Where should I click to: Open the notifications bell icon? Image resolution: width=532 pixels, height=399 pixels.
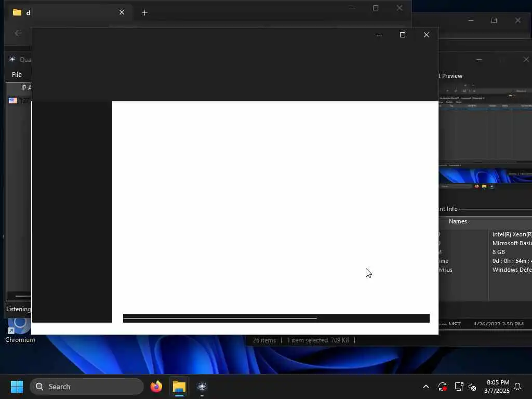point(517,387)
